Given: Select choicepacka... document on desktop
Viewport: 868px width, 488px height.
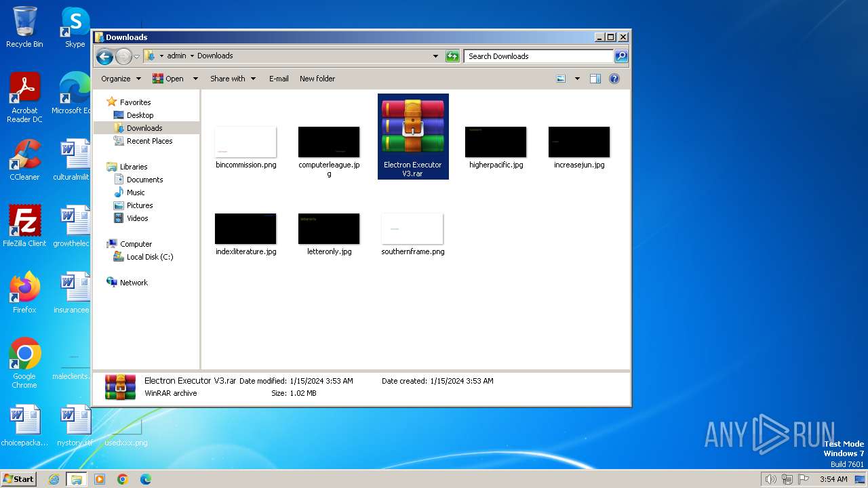Looking at the screenshot, I should point(24,426).
